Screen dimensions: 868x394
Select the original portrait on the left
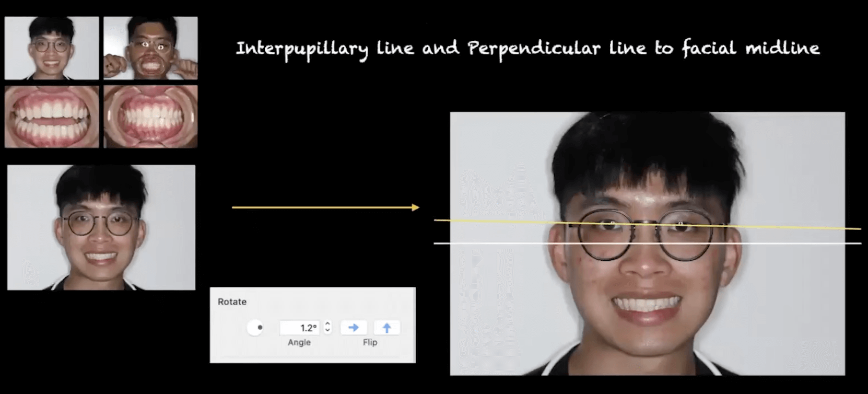point(101,227)
